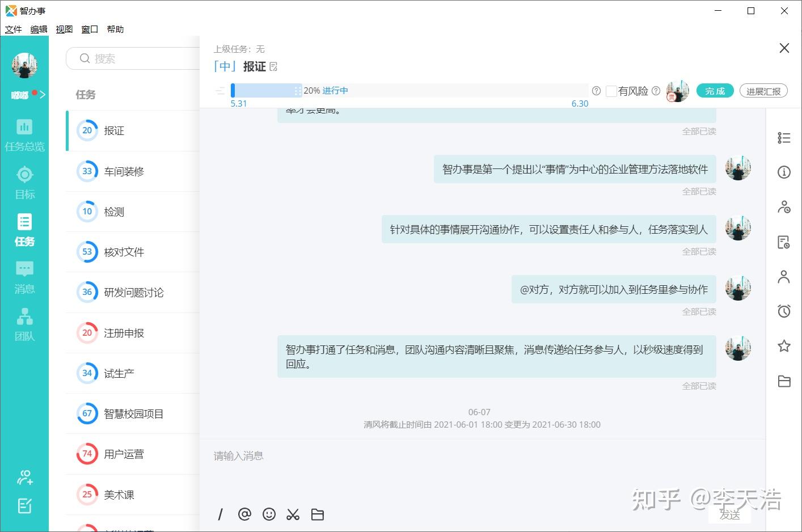Click the progress bar handle at 20%
Viewport: 802px width, 532px height.
(298, 91)
